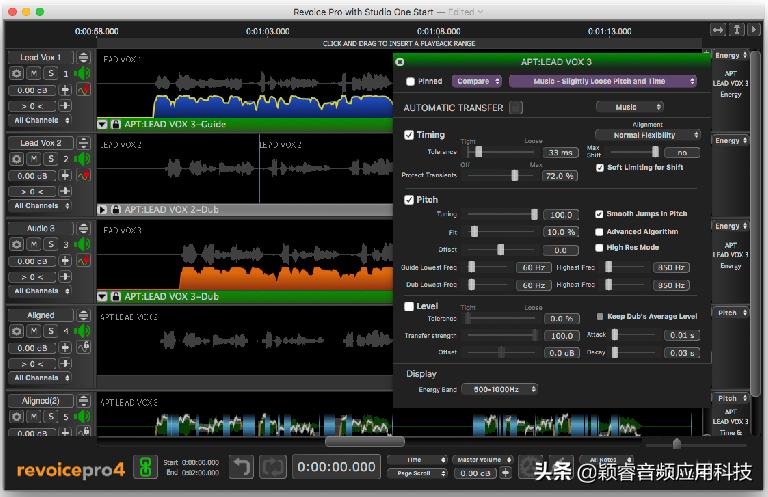
Task: Click the green link icon beside revoicepro4 logo
Action: (145, 467)
